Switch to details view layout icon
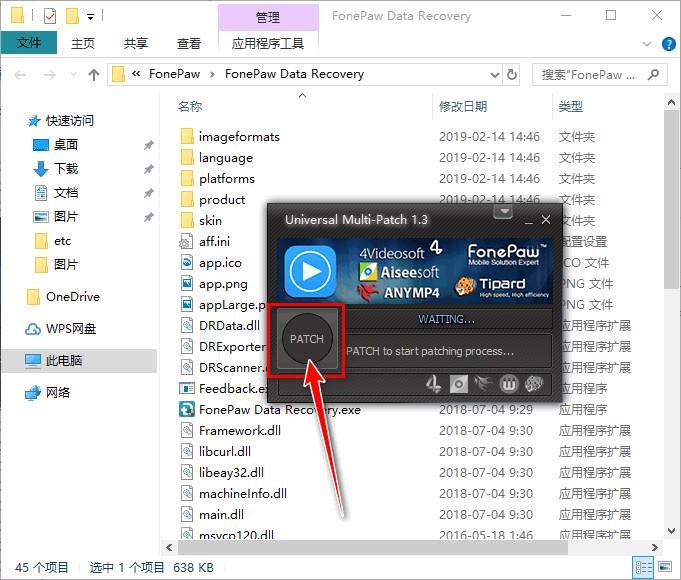Image resolution: width=681 pixels, height=580 pixels. (x=643, y=567)
